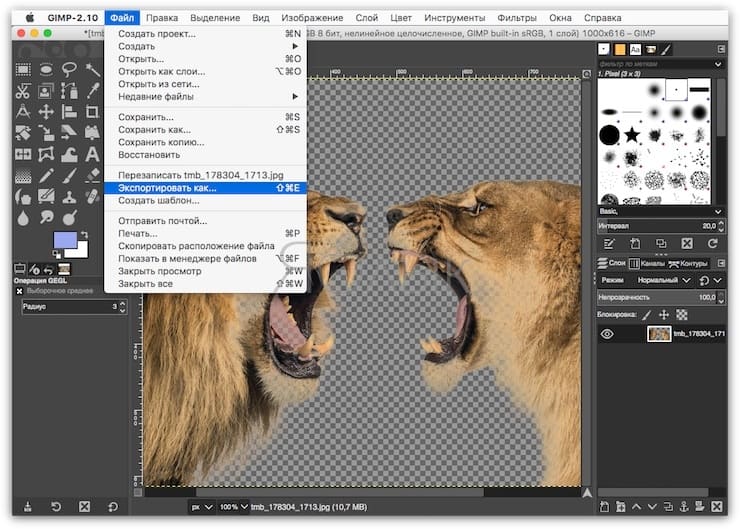Adjust the Непрозрачность opacity slider
740x529 pixels.
click(661, 297)
